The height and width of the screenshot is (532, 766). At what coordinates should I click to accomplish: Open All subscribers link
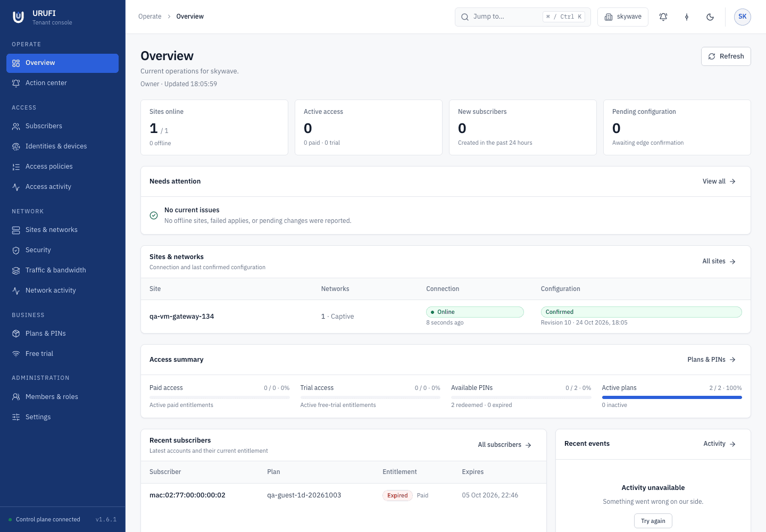click(x=505, y=445)
